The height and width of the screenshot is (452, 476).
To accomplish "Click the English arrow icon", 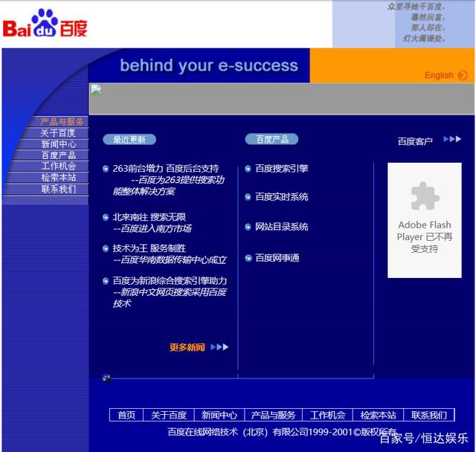I will tap(463, 75).
